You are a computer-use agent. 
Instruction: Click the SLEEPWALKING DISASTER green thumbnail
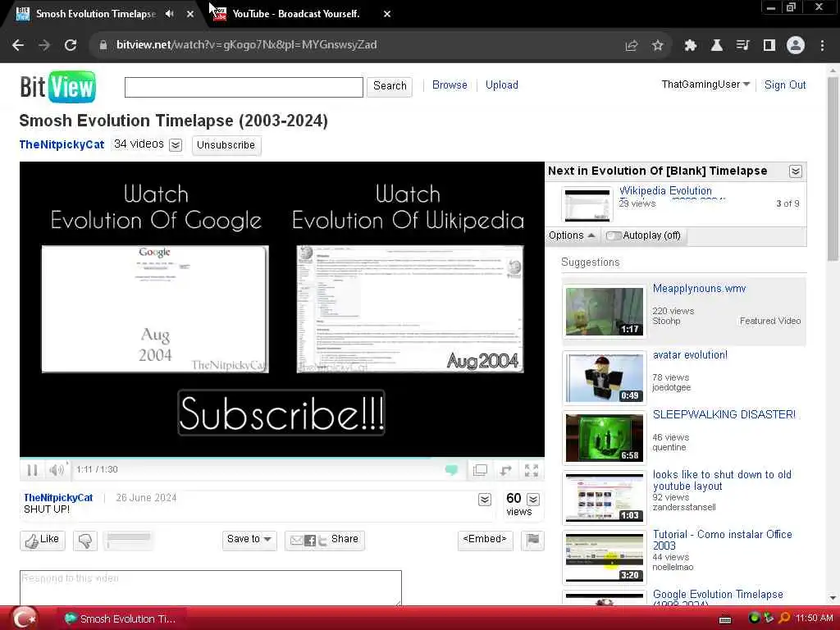[x=605, y=438]
